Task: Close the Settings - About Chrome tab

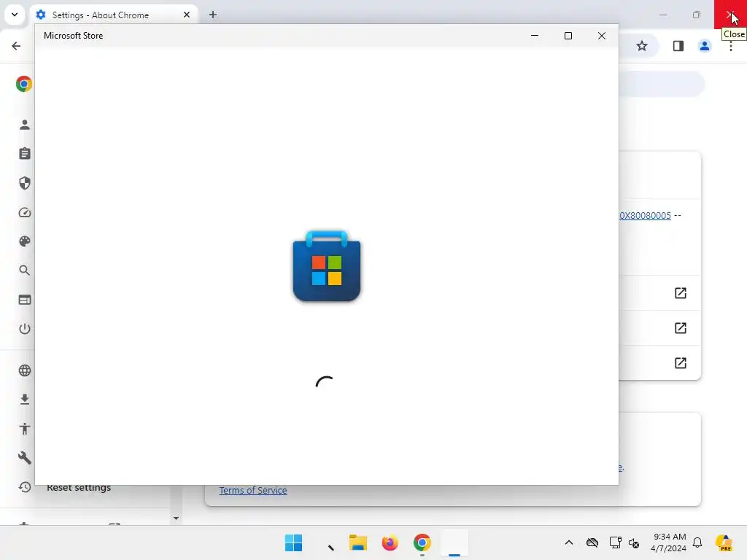Action: click(186, 15)
